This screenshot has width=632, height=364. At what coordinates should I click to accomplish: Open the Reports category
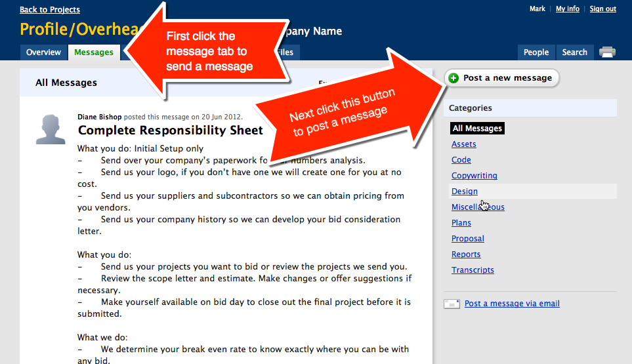pos(466,254)
